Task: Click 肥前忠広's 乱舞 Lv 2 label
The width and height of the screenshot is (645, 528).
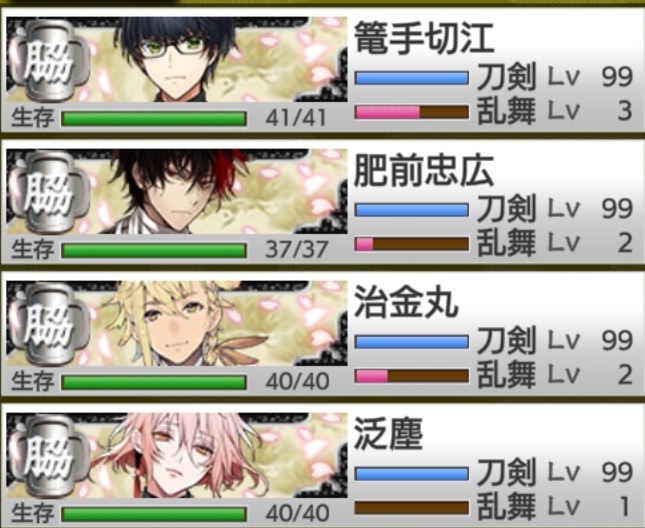Action: tap(555, 243)
